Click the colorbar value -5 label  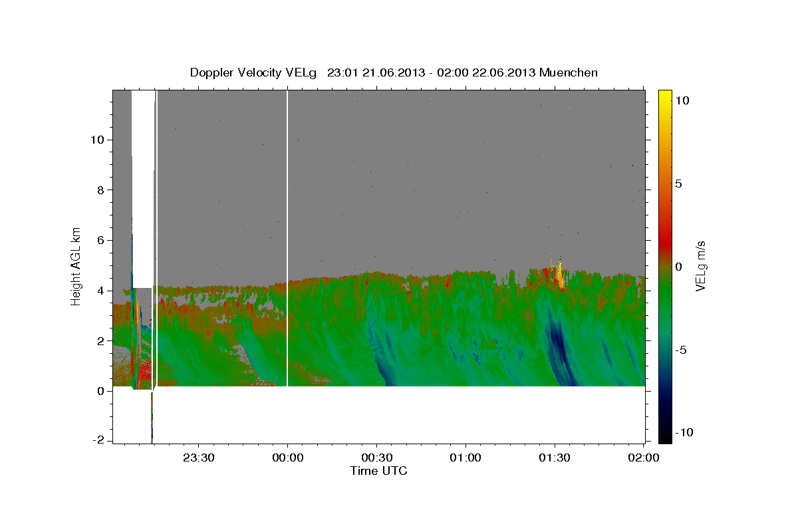(x=682, y=349)
